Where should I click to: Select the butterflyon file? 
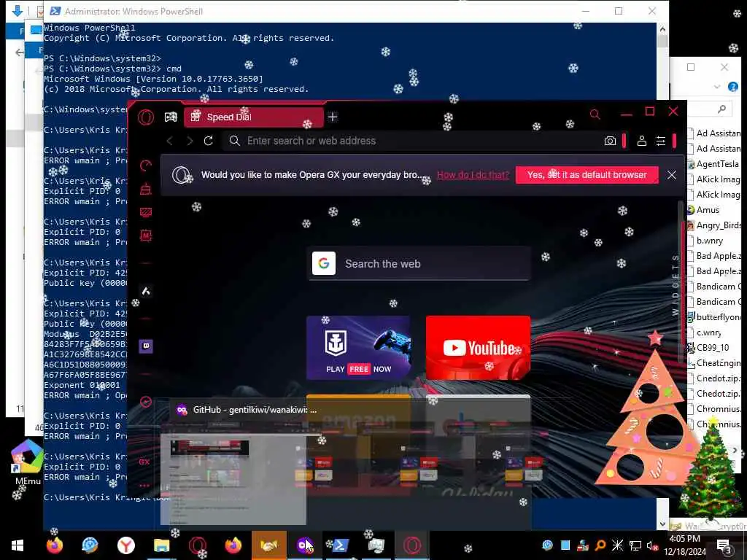tap(714, 317)
